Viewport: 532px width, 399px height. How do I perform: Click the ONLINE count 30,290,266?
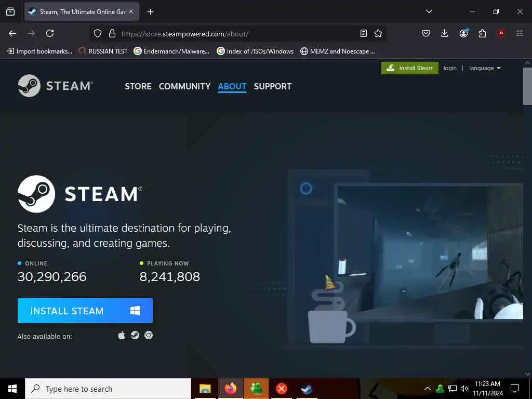point(52,277)
